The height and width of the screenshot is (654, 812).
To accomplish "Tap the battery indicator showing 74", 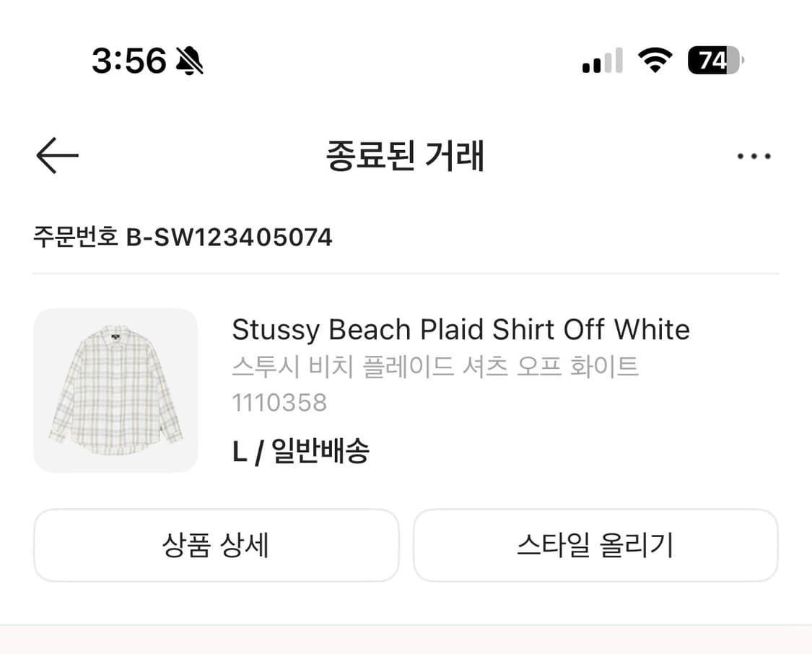I will pos(715,62).
